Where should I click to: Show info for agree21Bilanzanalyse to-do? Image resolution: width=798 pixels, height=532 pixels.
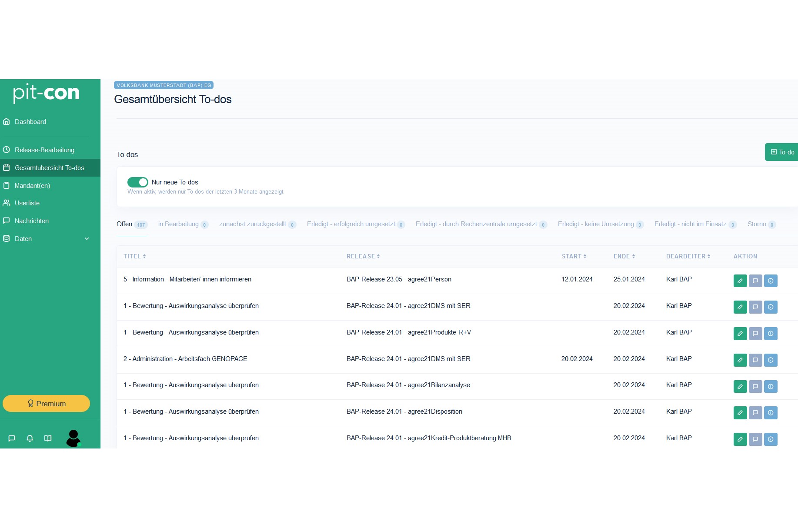click(x=771, y=386)
